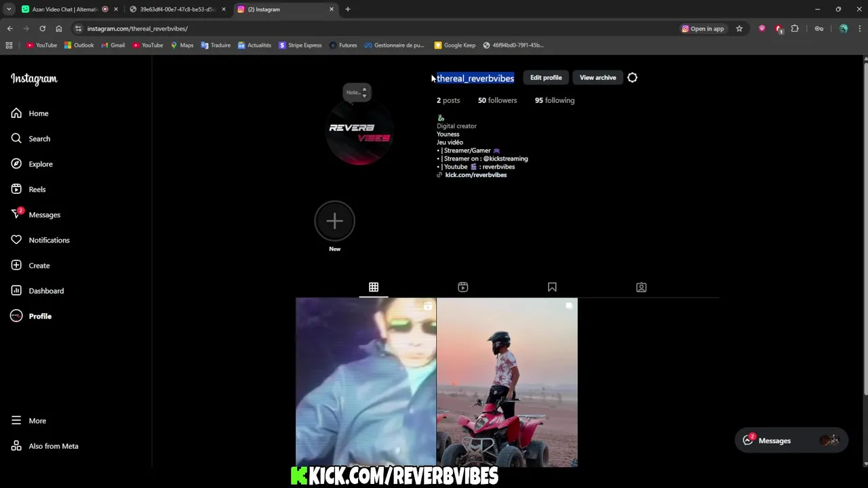Create a new post via Create

[31, 265]
